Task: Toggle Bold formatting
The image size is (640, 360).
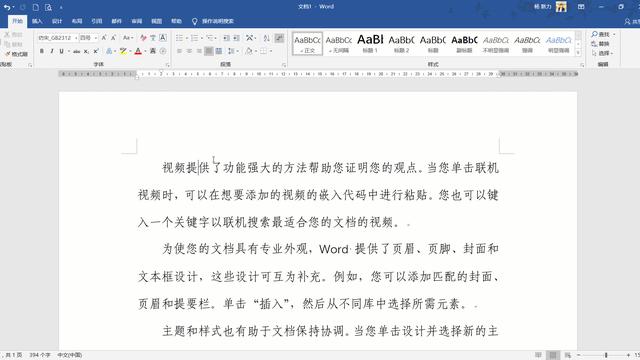Action: tap(42, 51)
